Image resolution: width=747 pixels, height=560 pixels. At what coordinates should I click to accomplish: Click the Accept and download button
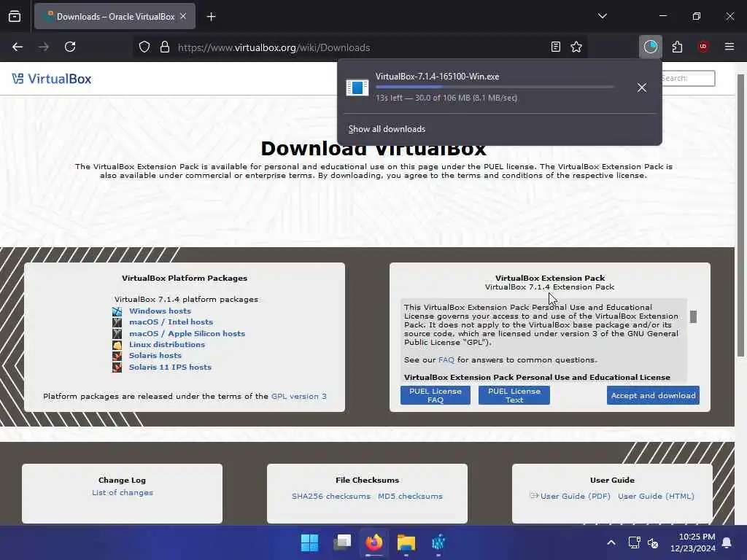point(653,395)
